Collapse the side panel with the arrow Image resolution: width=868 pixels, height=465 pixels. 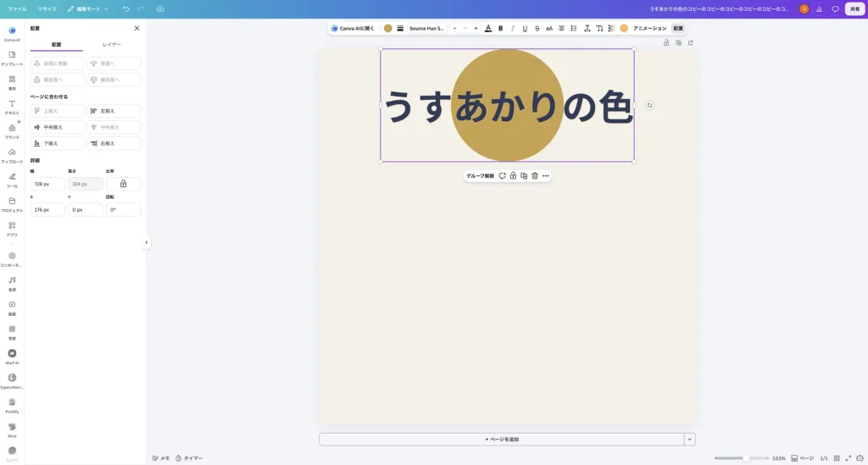[146, 242]
